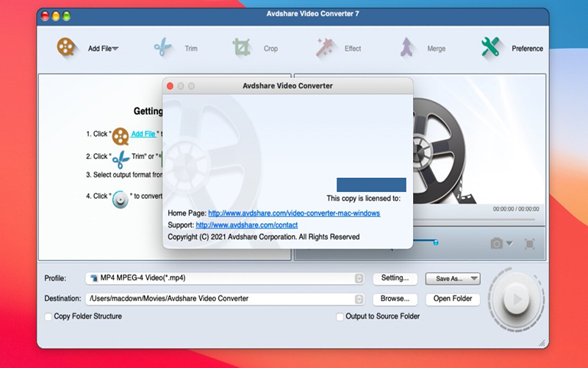Click the Add File film reel icon in the toolbar

click(65, 47)
